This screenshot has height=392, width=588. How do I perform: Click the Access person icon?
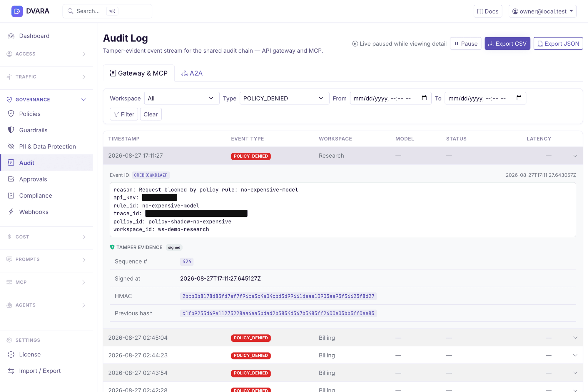[x=9, y=54]
